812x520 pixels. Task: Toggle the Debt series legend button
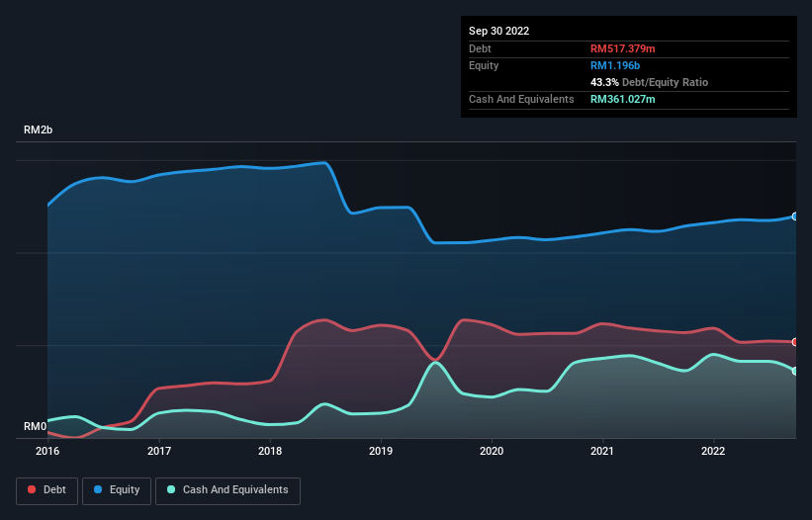coord(47,490)
